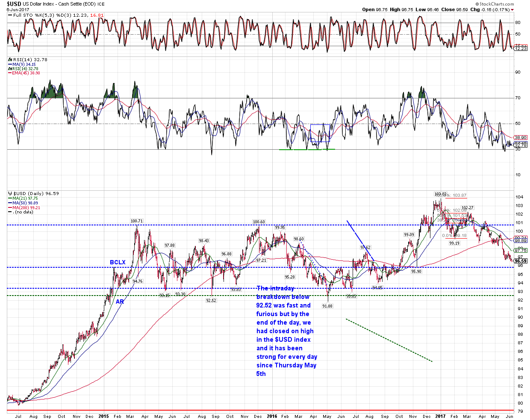This screenshot has height=420, width=530.
Task: Click the AR annotation
Action: pyautogui.click(x=120, y=302)
